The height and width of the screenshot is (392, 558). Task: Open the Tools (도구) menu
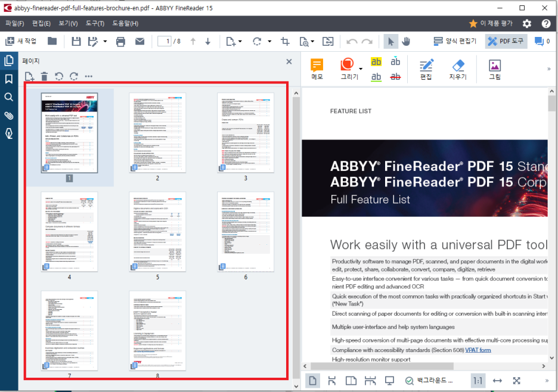coord(95,23)
